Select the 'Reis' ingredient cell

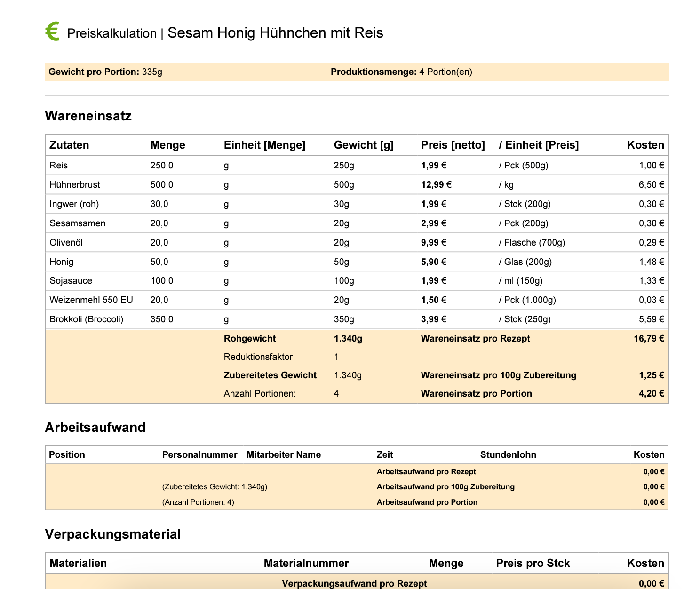point(58,166)
